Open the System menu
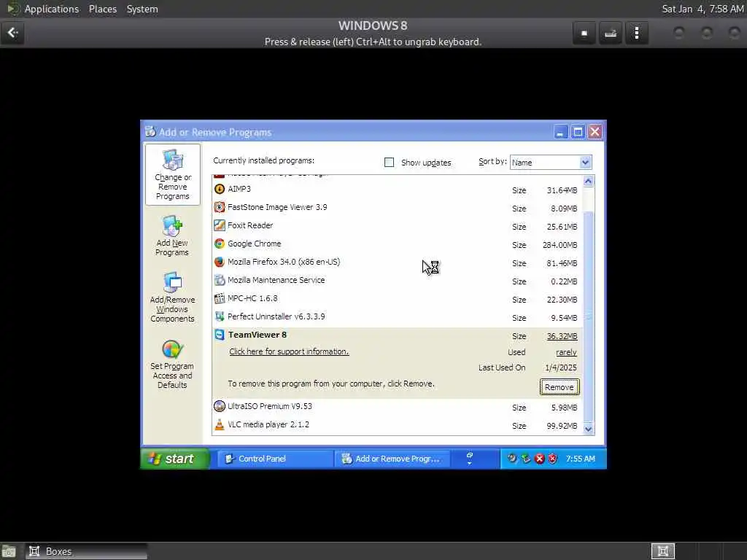This screenshot has height=560, width=747. [142, 9]
